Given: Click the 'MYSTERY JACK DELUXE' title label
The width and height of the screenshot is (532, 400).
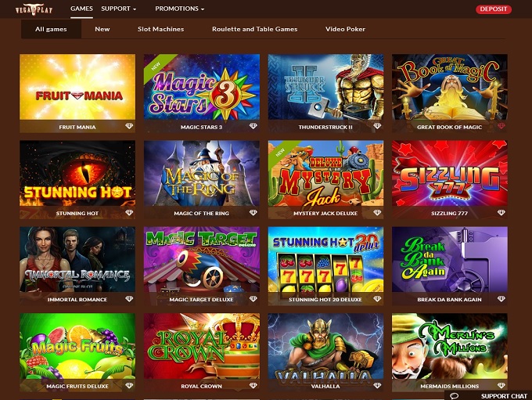Looking at the screenshot, I should [325, 213].
